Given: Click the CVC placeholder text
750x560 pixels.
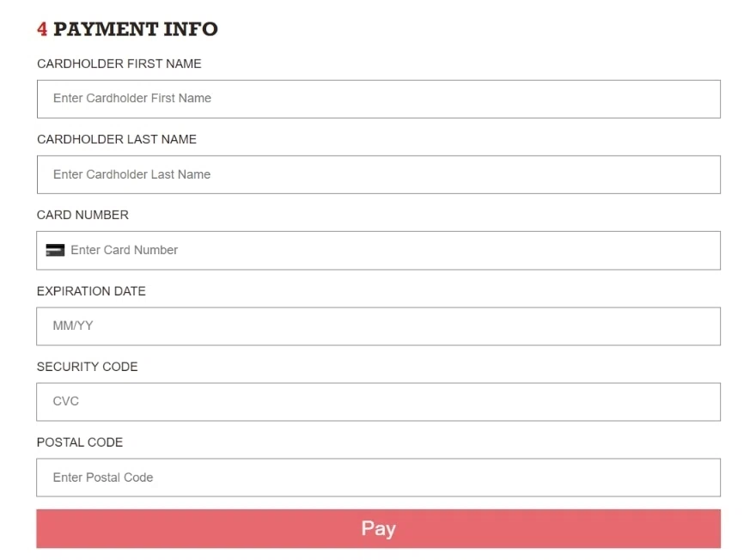Looking at the screenshot, I should tap(66, 402).
